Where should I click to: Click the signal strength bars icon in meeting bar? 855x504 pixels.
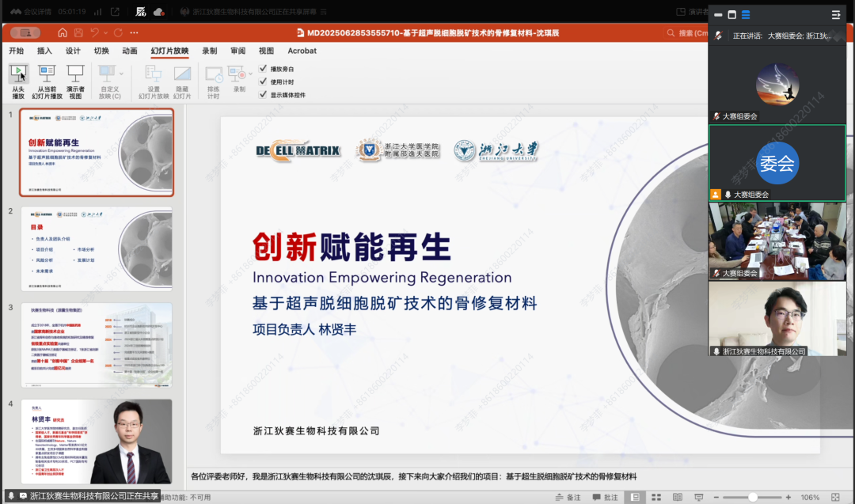97,11
